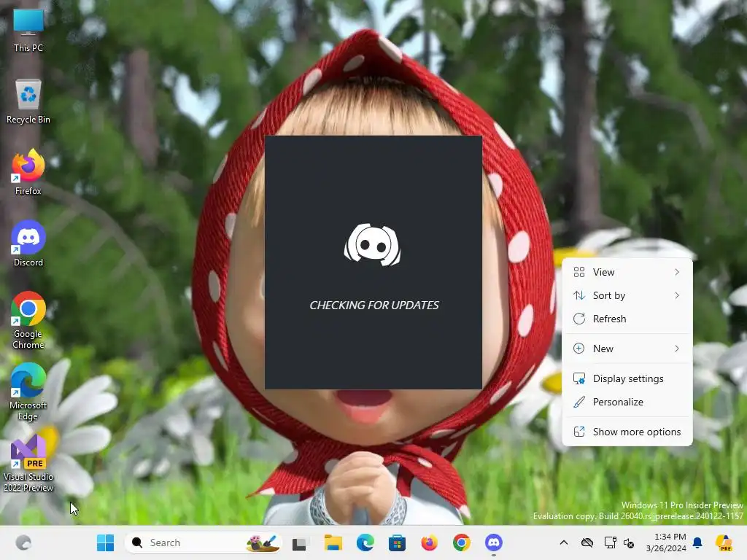Select the Recycle Bin desktop icon

(x=28, y=101)
